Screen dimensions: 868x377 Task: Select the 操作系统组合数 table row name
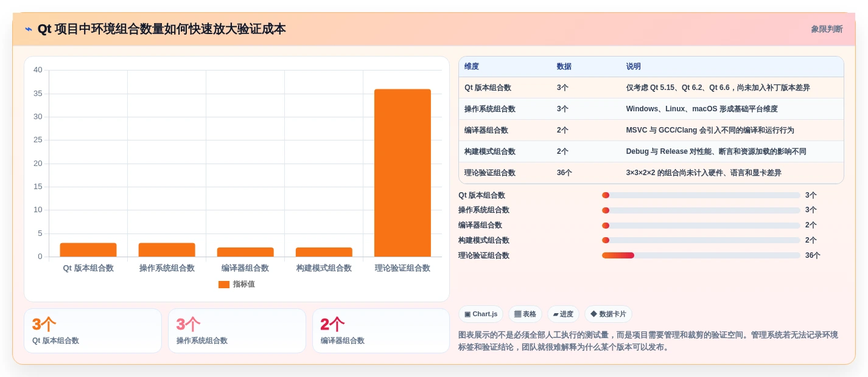point(490,109)
